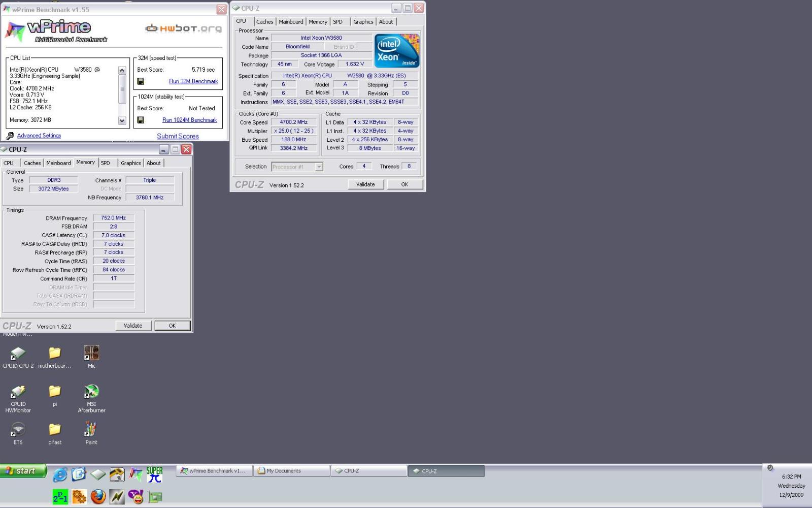Click the DRAM Frequency 752.0 MHz value
812x508 pixels.
point(114,218)
